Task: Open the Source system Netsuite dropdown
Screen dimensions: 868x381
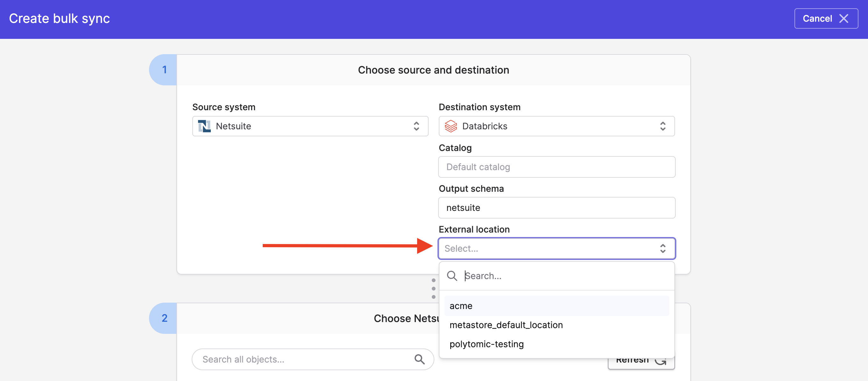Action: tap(310, 126)
